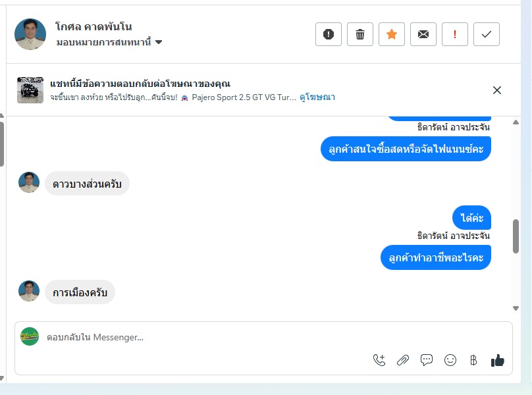The width and height of the screenshot is (532, 395).
Task: Attach a file using the paperclip icon
Action: tap(403, 360)
